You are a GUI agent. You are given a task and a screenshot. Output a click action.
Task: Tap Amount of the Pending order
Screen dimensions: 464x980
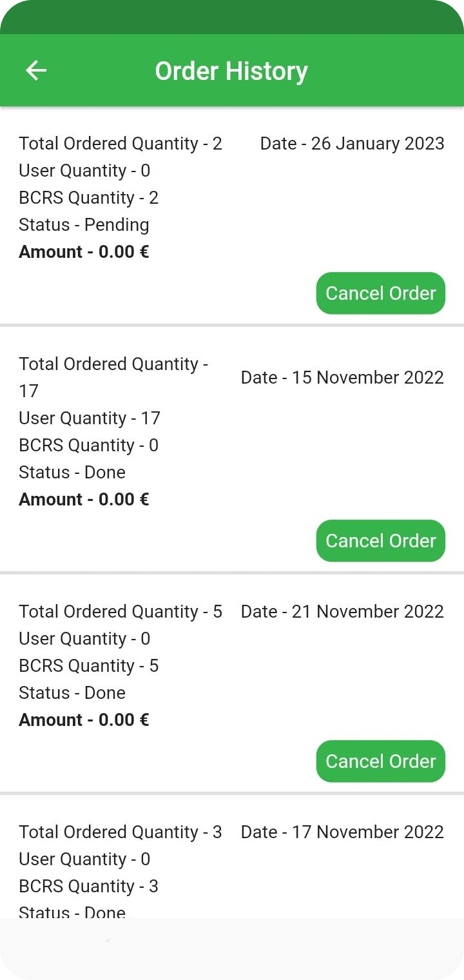pyautogui.click(x=84, y=252)
